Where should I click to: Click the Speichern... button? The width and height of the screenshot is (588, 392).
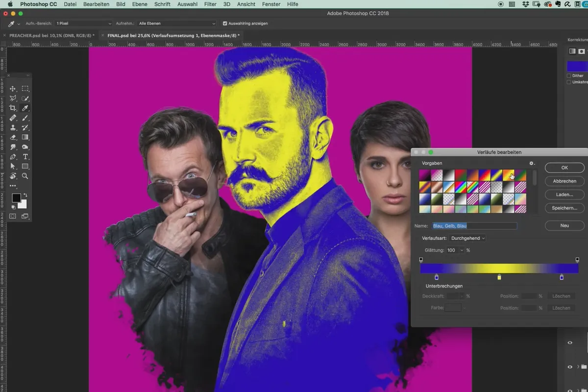564,208
